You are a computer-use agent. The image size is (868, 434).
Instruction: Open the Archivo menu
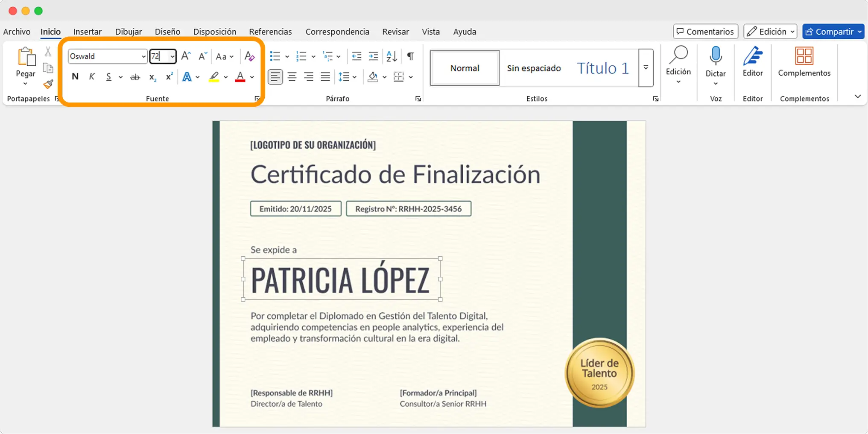[x=17, y=32]
